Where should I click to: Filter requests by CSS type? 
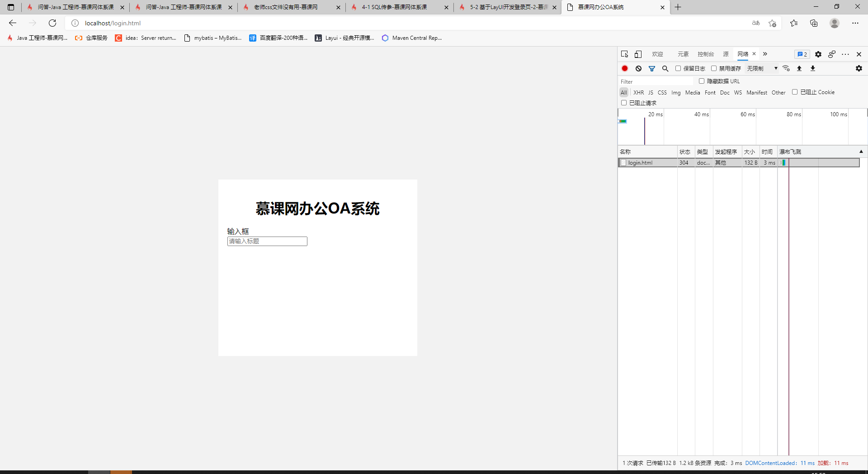(x=662, y=92)
